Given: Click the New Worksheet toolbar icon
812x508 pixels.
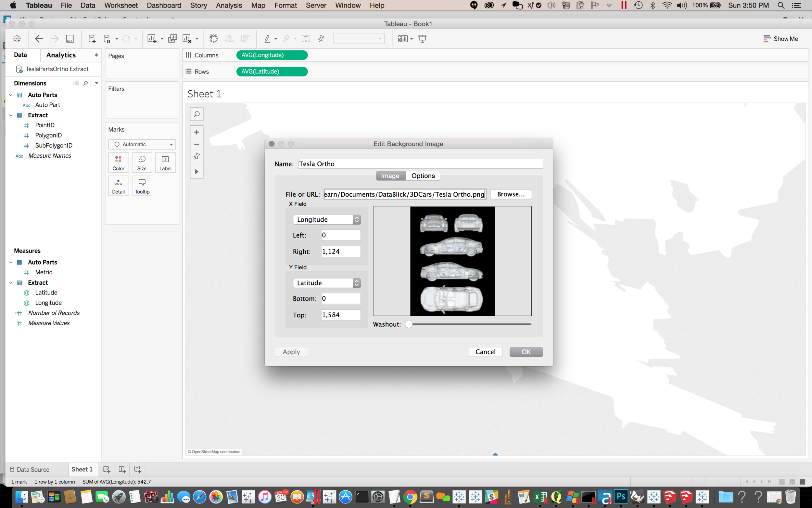Looking at the screenshot, I should 152,39.
